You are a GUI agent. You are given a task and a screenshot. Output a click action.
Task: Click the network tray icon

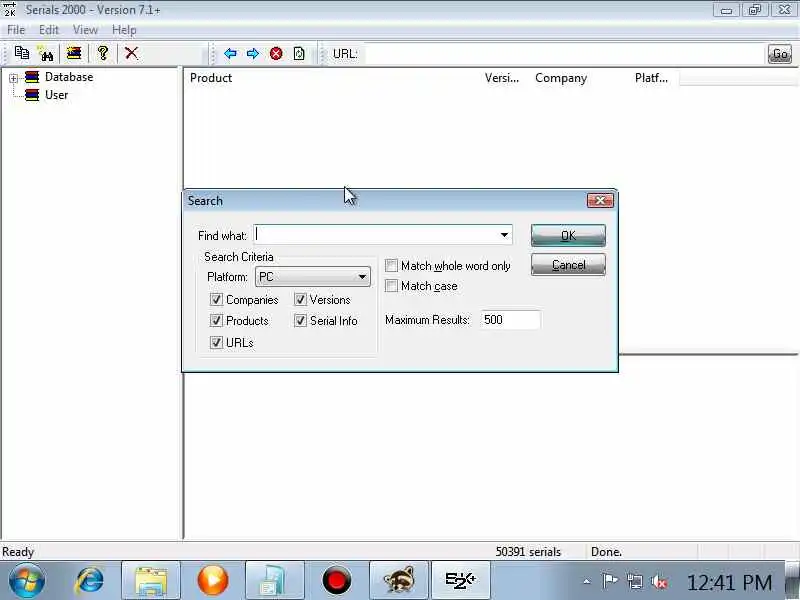(x=635, y=581)
